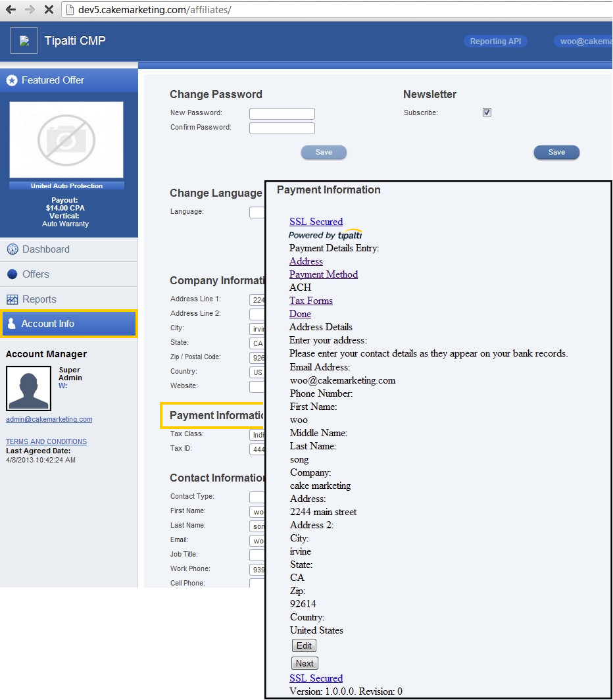Screen dimensions: 613x700
Task: Click the Next button in Payment Information
Action: [x=304, y=663]
